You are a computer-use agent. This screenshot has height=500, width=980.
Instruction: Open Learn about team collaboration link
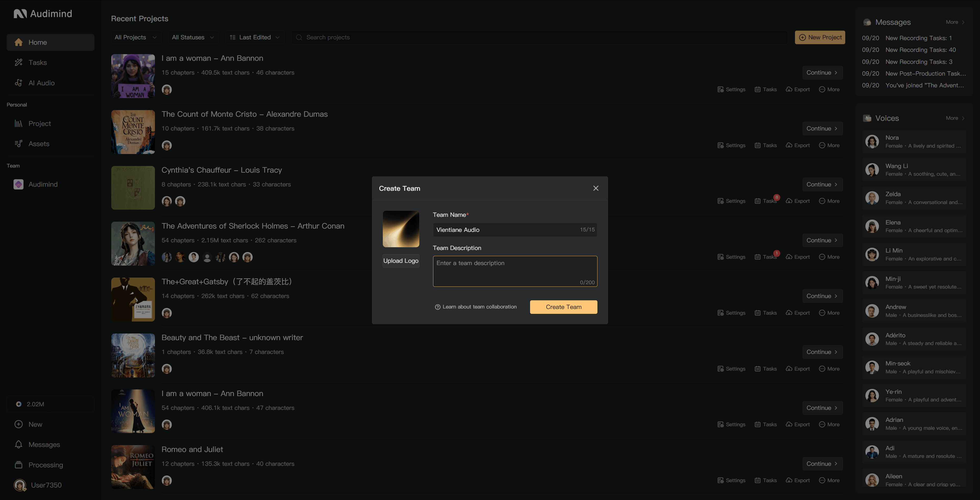[x=475, y=307]
